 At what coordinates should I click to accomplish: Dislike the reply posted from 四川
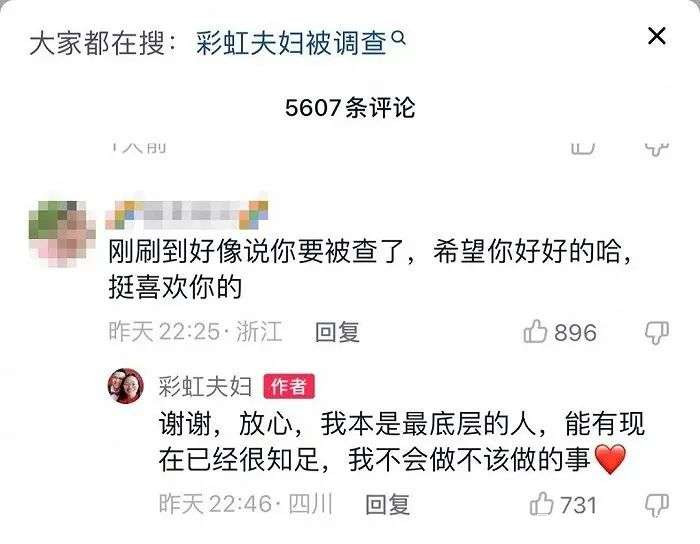pos(657,505)
